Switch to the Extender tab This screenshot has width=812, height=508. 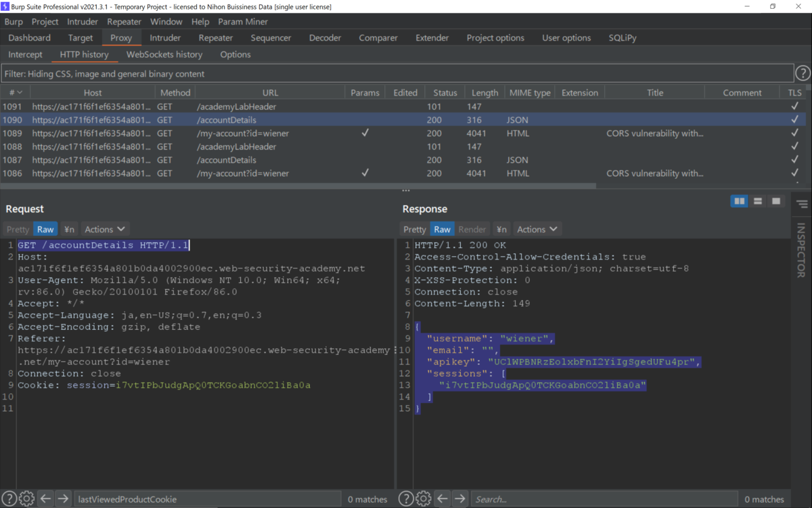(432, 38)
